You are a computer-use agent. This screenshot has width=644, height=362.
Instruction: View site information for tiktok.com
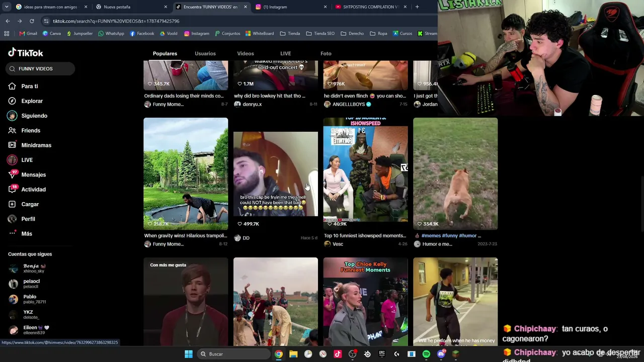(46, 21)
